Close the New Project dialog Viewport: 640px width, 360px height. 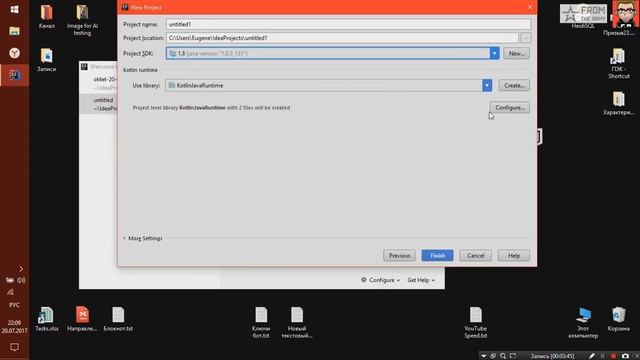tap(530, 7)
